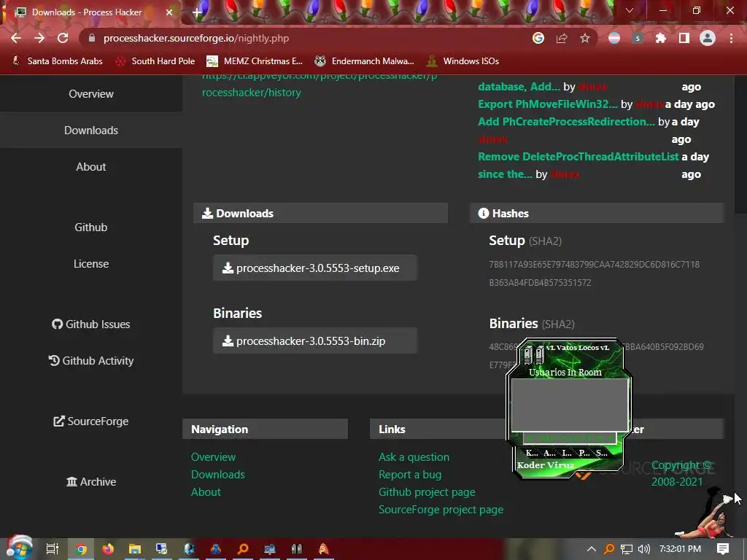
Task: Open 'Github project page' link
Action: point(427,492)
